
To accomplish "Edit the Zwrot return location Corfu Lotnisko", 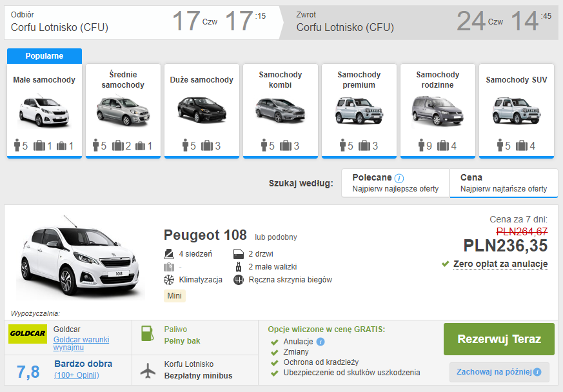I will (345, 27).
